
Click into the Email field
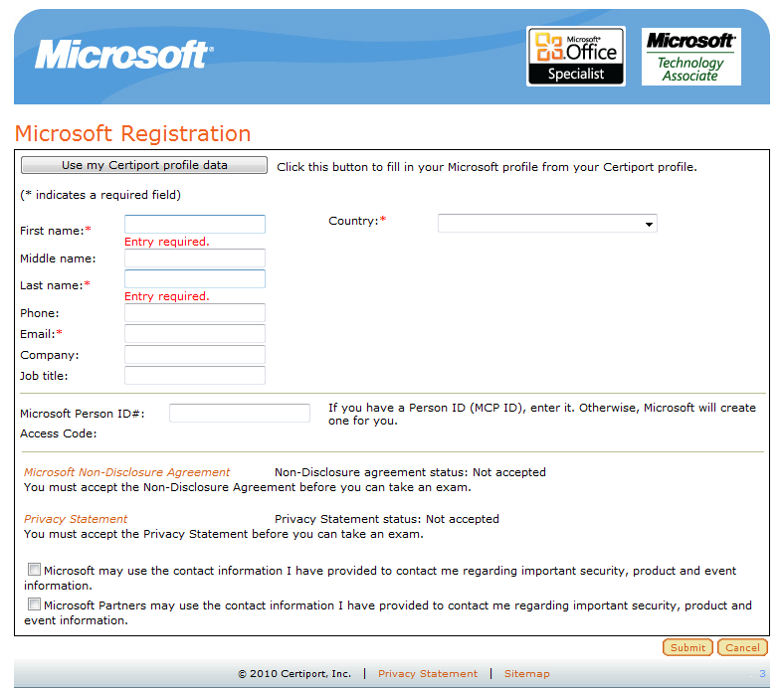click(194, 334)
